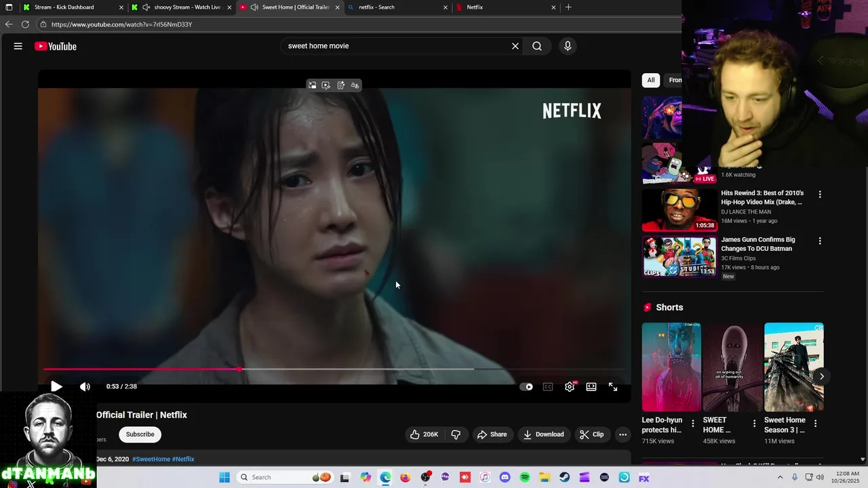The image size is (868, 488).
Task: Show next shorts with the arrow
Action: coord(821,376)
